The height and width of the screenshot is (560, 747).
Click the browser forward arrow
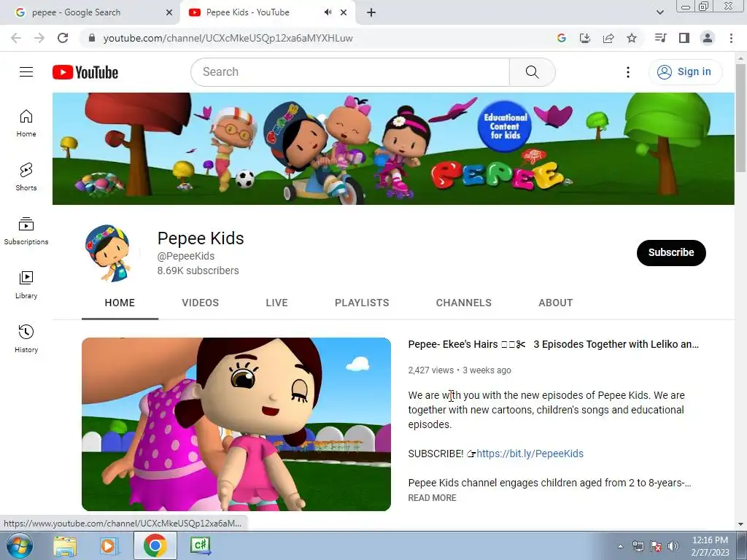pos(39,38)
